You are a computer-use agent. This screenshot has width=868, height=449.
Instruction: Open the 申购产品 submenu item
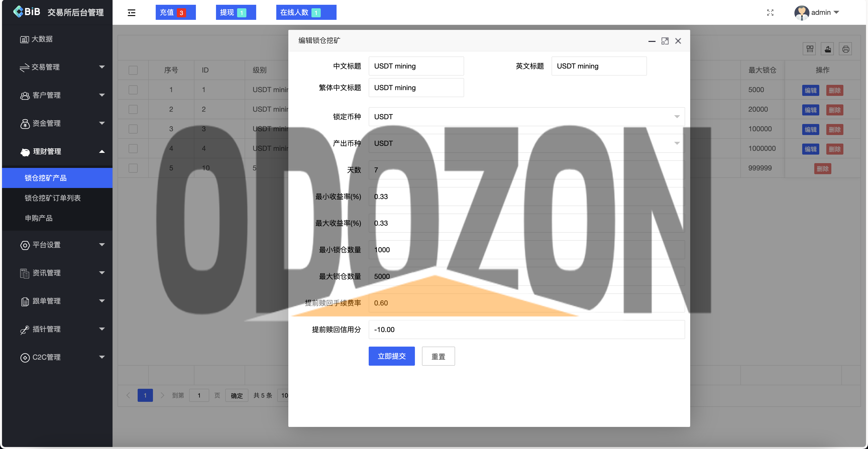[x=57, y=218]
